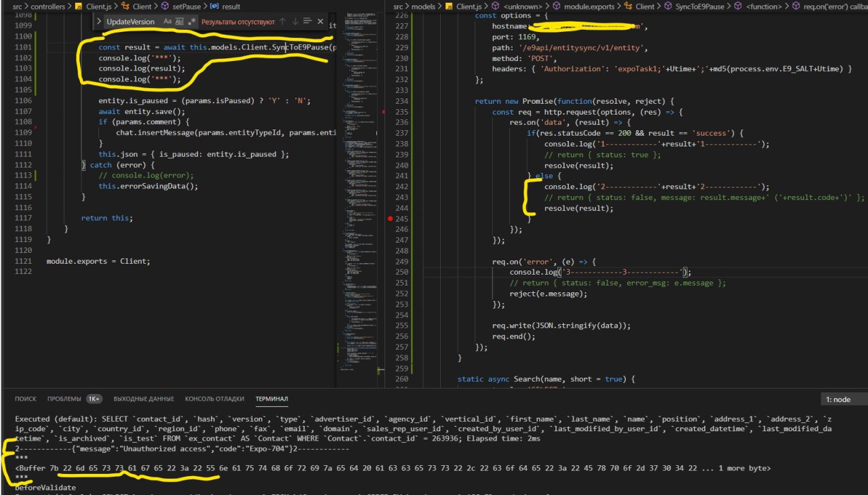Click 'req.end();' line in right editor

click(514, 336)
